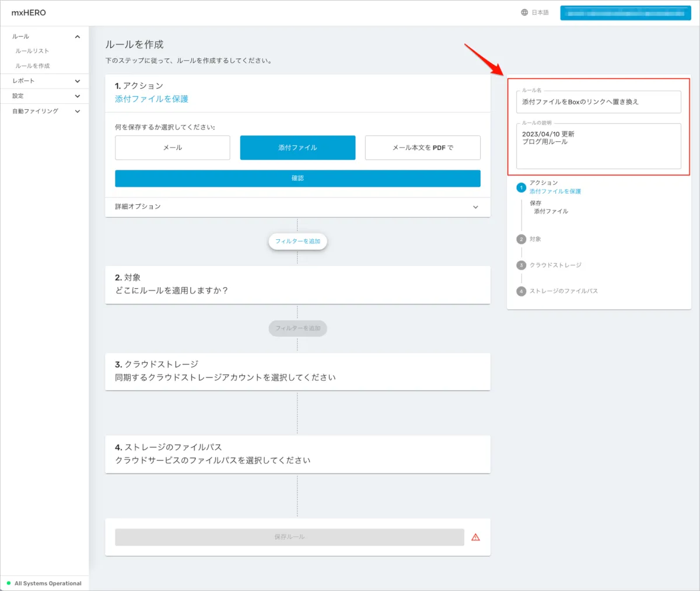700x591 pixels.
Task: Select the 添付ファイル save option
Action: 297,148
